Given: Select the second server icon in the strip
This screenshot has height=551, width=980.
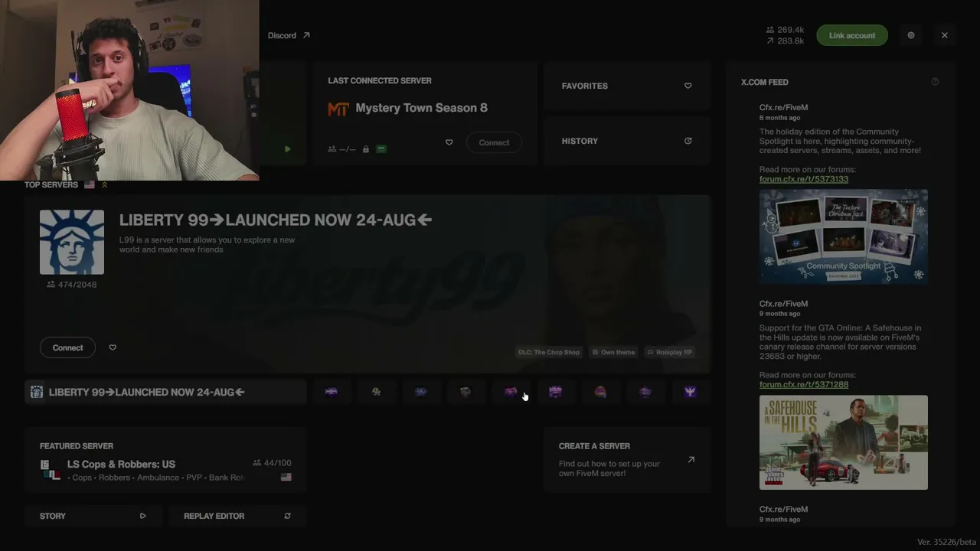Looking at the screenshot, I should coord(376,392).
